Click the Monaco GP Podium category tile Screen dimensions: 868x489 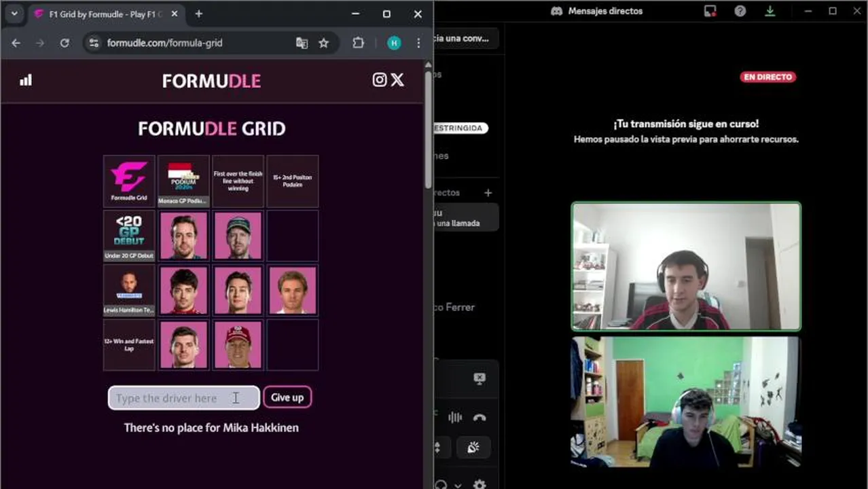(183, 181)
